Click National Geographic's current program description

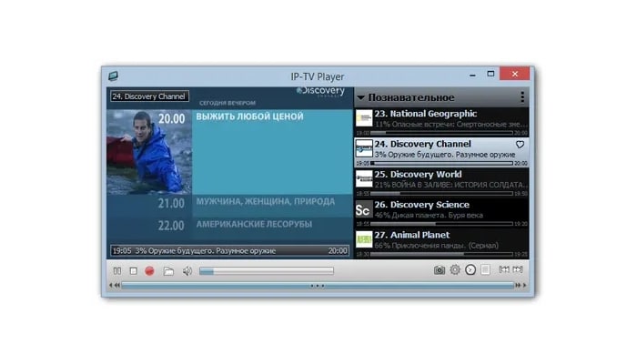(x=451, y=125)
